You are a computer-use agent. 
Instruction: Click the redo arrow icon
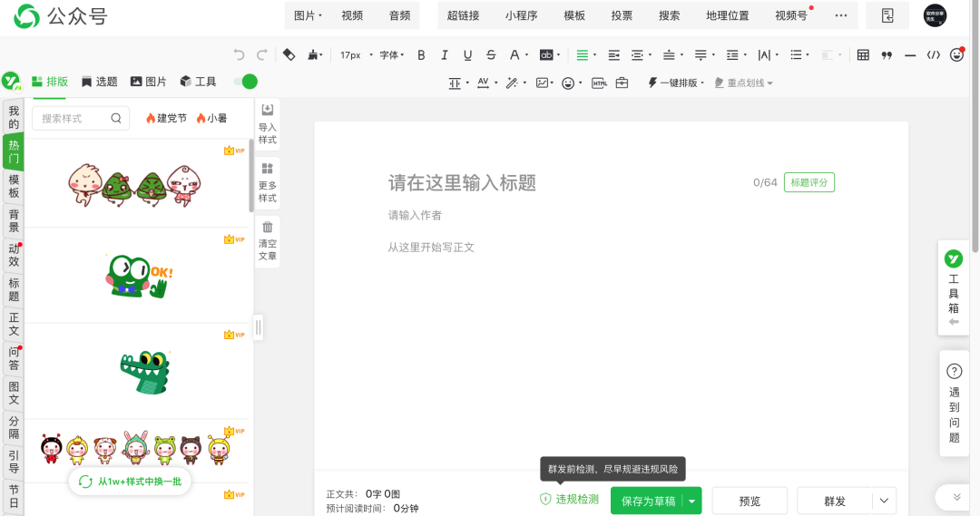coord(262,55)
